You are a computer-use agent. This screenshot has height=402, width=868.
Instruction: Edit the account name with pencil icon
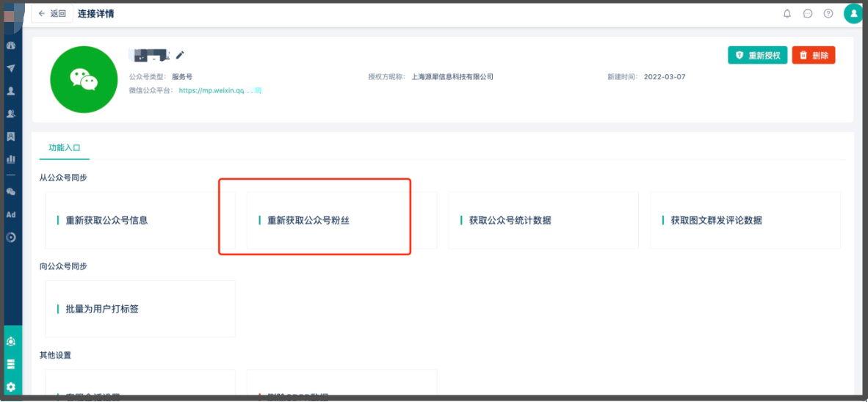coord(179,55)
